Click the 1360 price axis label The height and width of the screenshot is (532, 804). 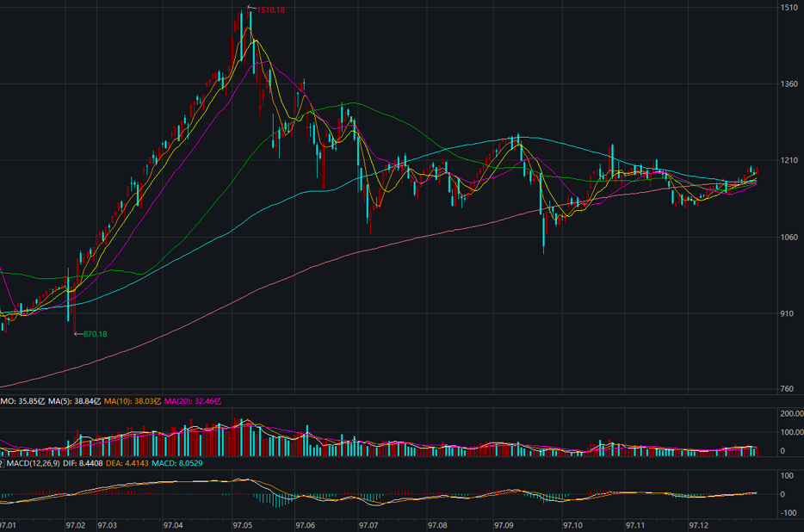pyautogui.click(x=788, y=84)
